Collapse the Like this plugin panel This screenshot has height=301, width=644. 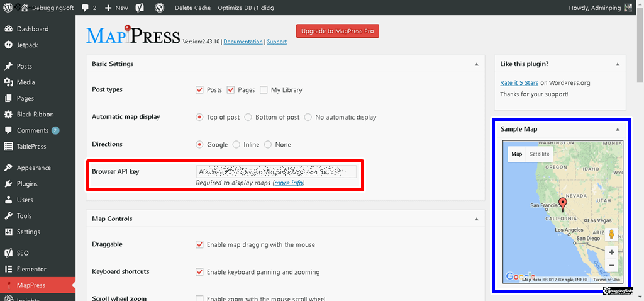coord(618,65)
